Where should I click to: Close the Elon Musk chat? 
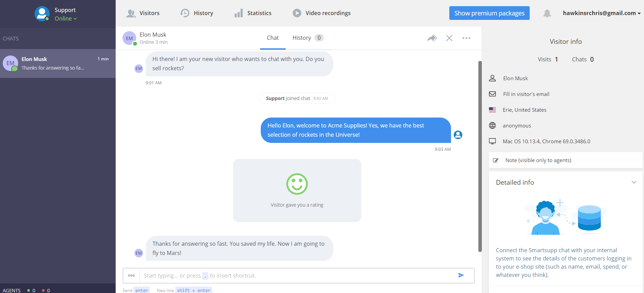point(449,38)
